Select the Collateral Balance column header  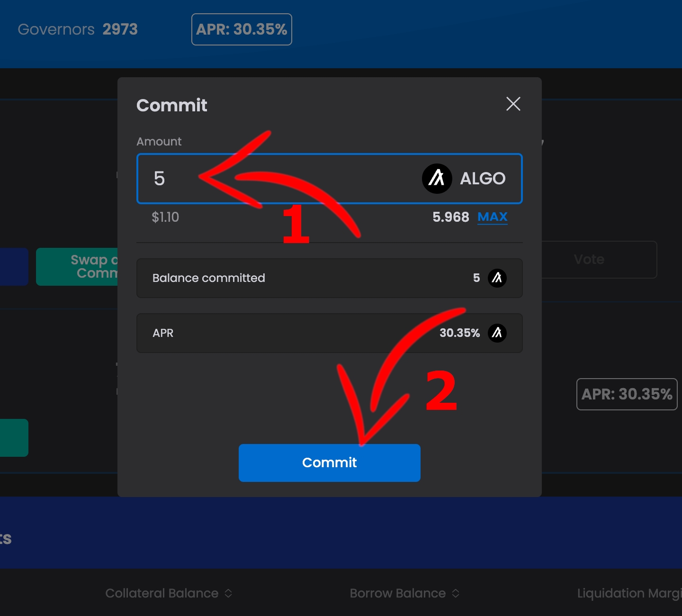(162, 593)
